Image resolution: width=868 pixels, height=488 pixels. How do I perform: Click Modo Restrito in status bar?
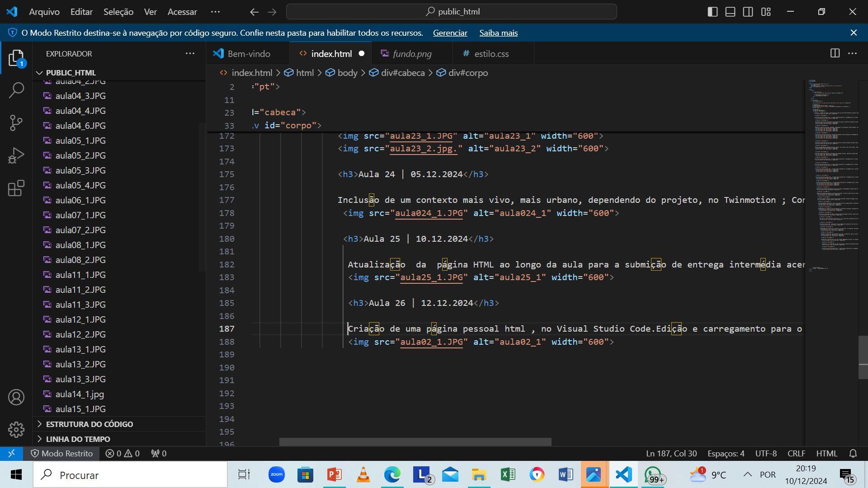pyautogui.click(x=62, y=453)
